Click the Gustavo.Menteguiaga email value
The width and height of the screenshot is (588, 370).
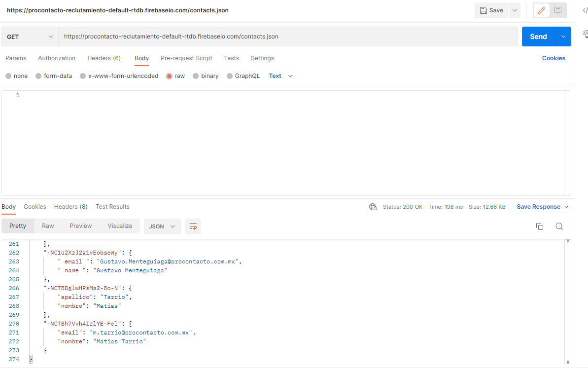pos(168,262)
